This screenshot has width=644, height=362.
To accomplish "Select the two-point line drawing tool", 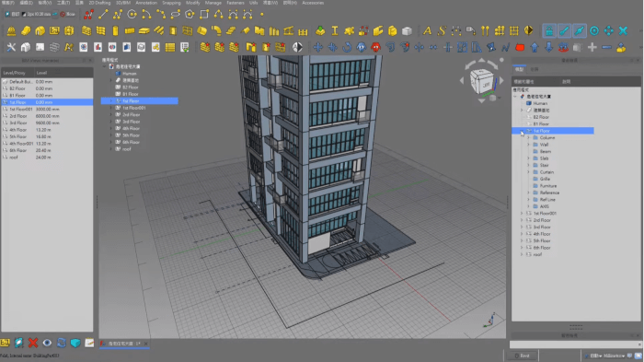I will pos(103,15).
